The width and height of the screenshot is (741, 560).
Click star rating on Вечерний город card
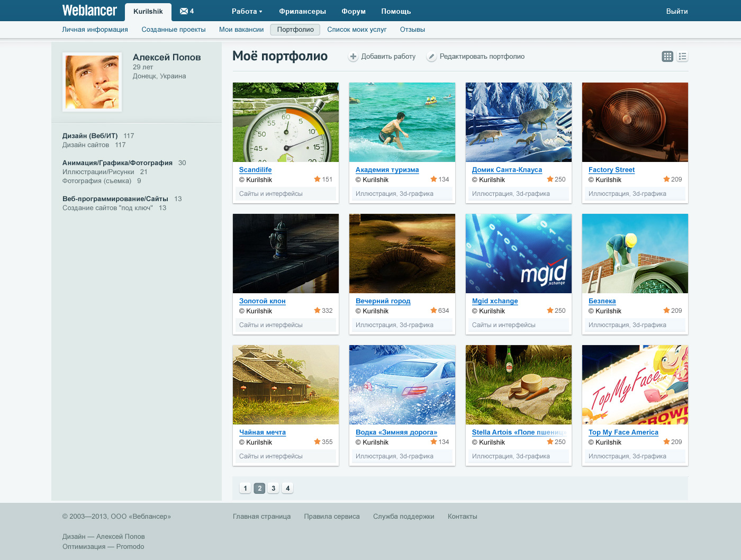click(x=433, y=311)
